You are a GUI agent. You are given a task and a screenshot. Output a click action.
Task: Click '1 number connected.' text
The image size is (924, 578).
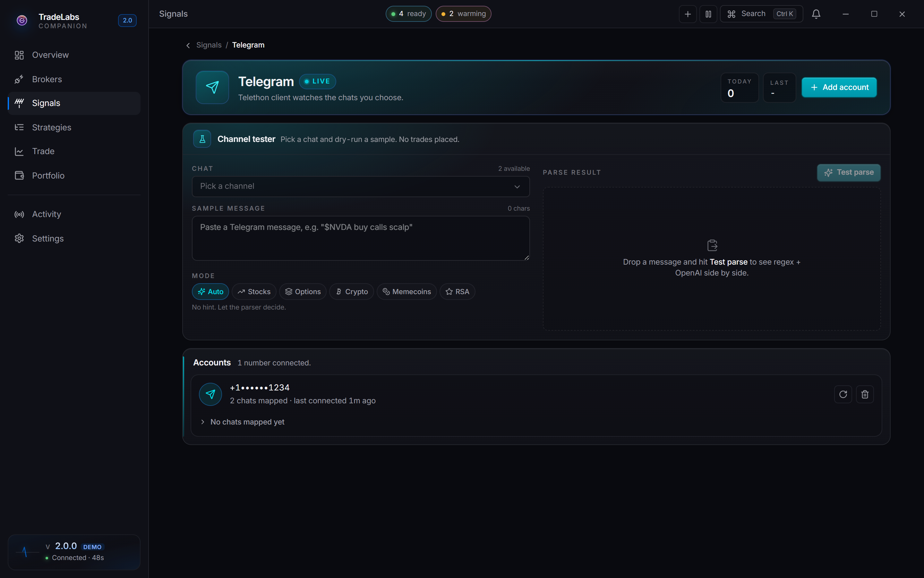(x=274, y=363)
